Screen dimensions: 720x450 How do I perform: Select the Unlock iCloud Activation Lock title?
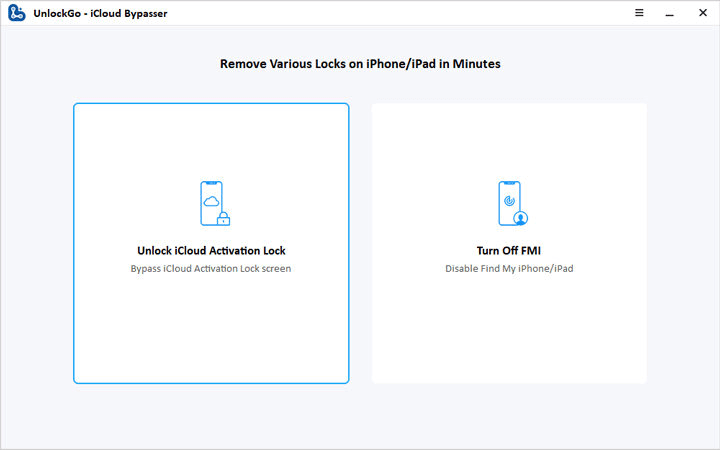211,251
